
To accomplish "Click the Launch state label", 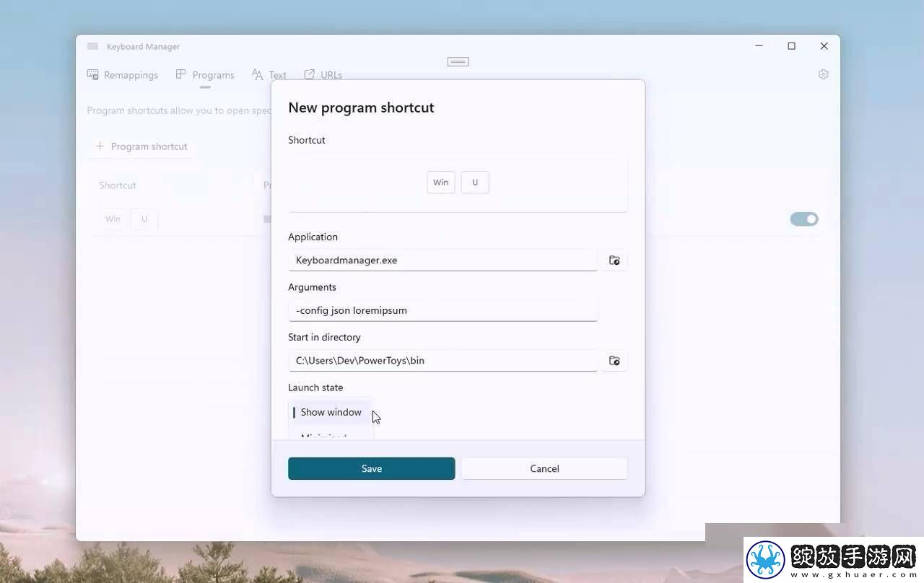I will tap(315, 387).
